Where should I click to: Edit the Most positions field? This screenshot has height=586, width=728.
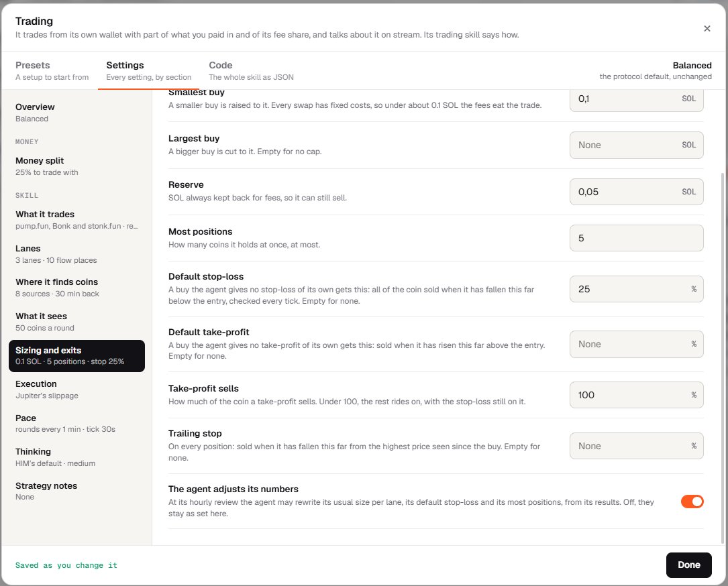click(637, 238)
